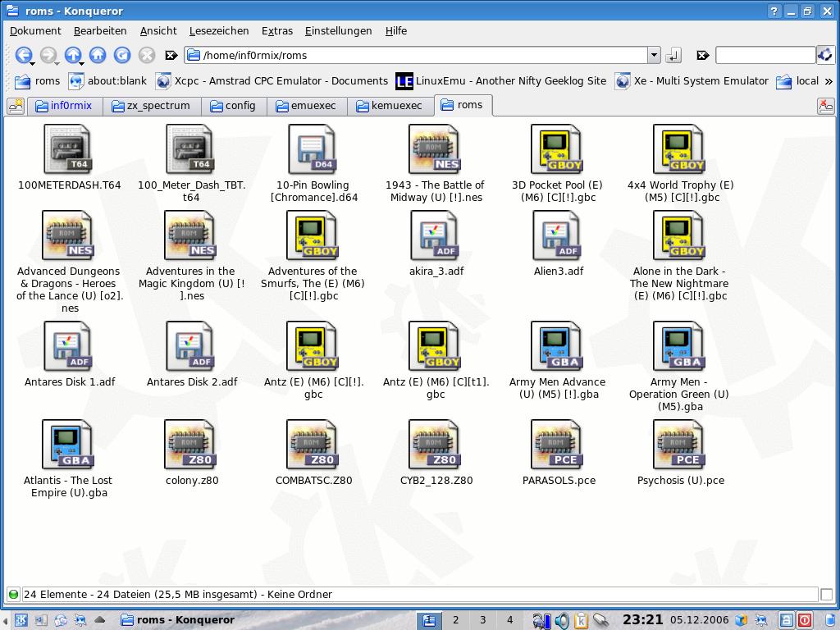Select the CYB2_128.Z80 file
The image size is (840, 630).
434,445
